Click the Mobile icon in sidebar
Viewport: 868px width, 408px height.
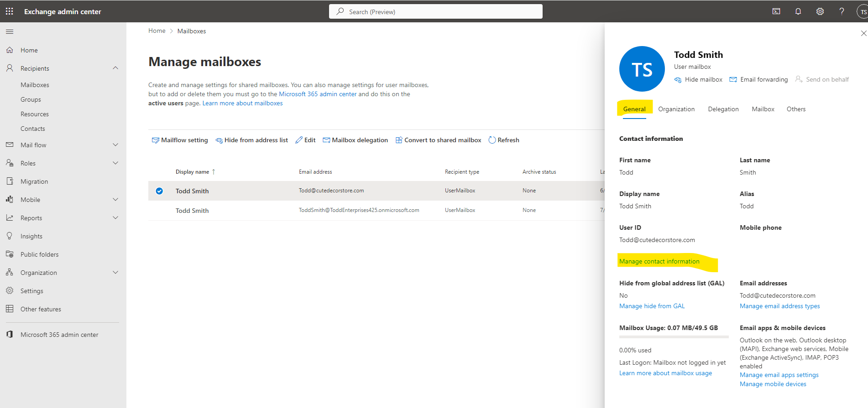(10, 199)
